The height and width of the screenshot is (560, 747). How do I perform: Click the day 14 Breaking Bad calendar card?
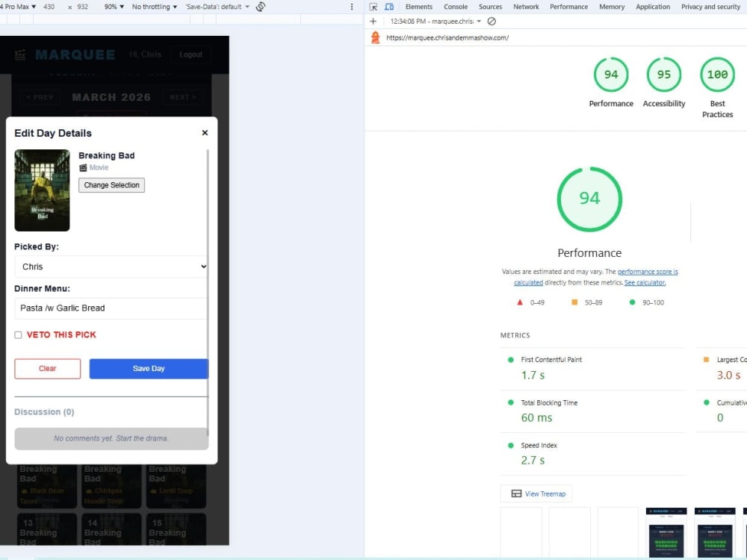[111, 529]
